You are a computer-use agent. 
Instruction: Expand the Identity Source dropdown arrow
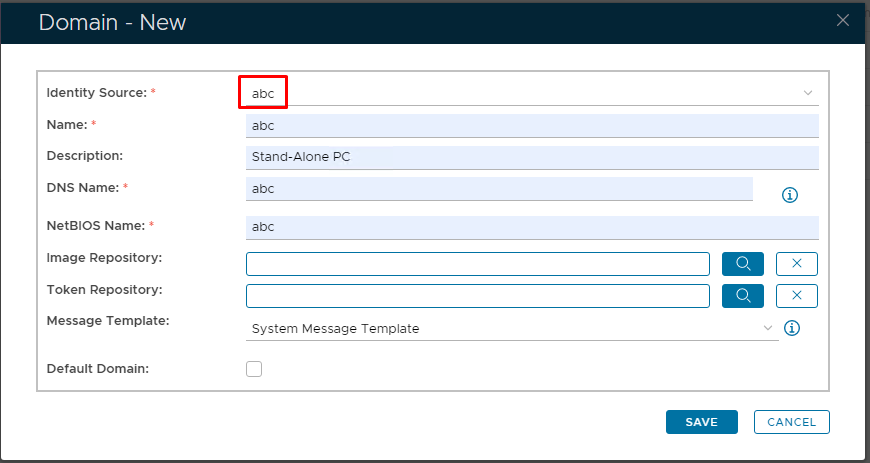pyautogui.click(x=807, y=93)
